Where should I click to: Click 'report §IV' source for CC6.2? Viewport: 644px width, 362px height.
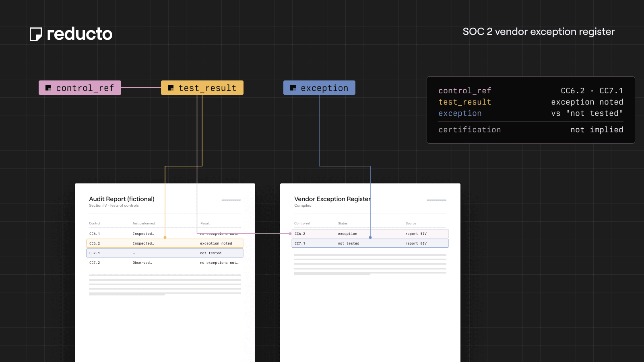(416, 234)
